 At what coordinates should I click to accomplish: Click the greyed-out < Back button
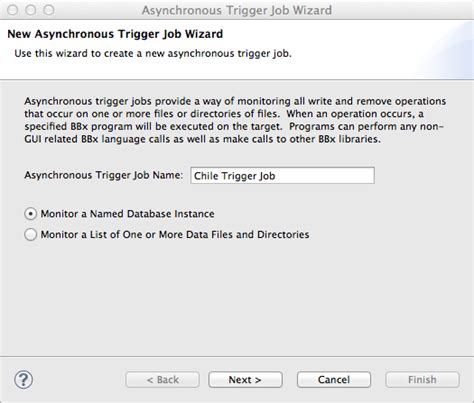click(162, 379)
